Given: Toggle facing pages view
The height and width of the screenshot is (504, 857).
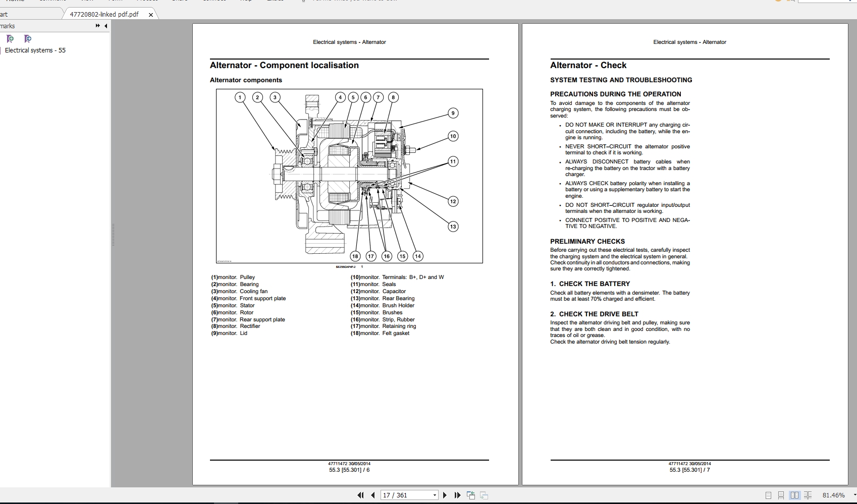Looking at the screenshot, I should [794, 495].
